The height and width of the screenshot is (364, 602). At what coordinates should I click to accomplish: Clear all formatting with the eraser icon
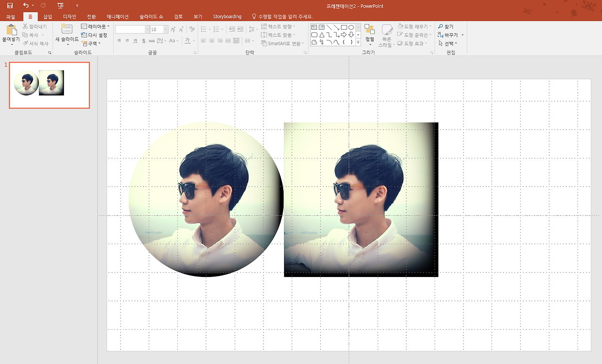[x=191, y=29]
